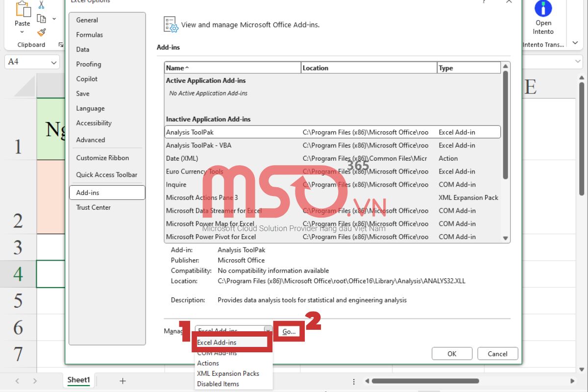Open the Save options category
Image resolution: width=588 pixels, height=392 pixels.
107,94
